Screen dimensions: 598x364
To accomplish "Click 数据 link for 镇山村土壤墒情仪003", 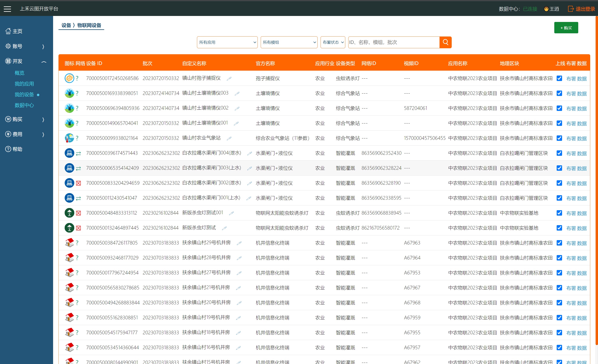I will click(x=582, y=94).
